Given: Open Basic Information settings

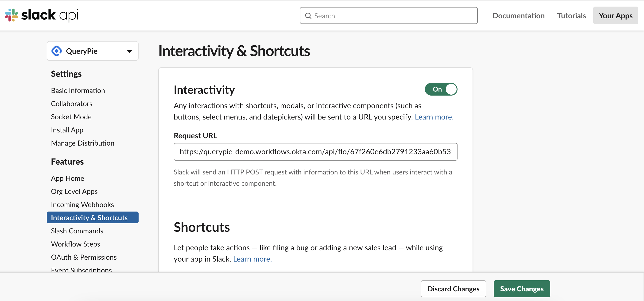Looking at the screenshot, I should tap(78, 90).
